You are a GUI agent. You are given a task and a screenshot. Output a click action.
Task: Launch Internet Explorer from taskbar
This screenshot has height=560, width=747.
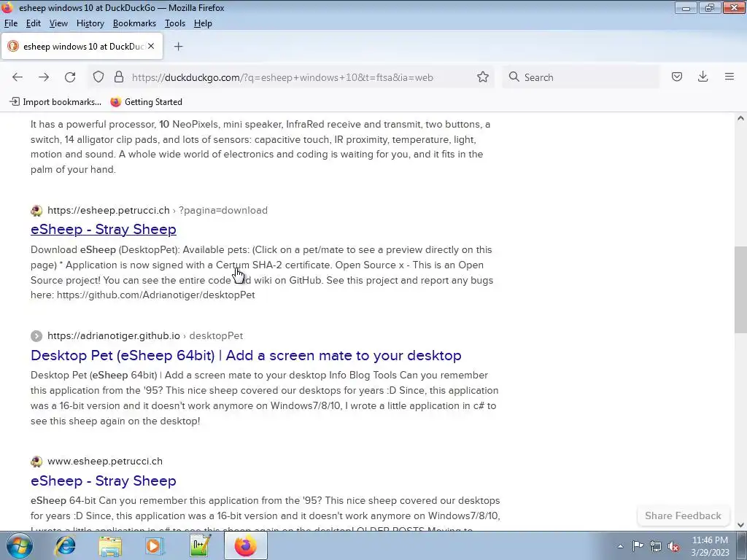[65, 545]
